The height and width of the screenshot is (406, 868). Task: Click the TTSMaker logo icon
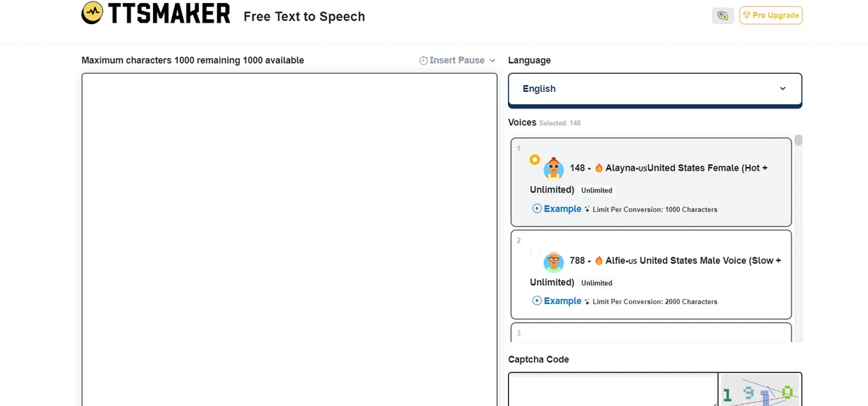[92, 12]
